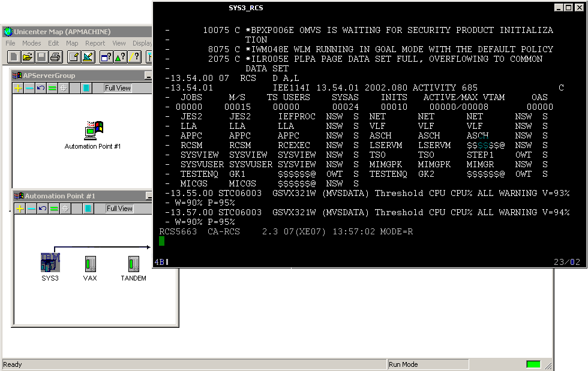Click drafting triangle design icon in main toolbar
This screenshot has height=371, width=588.
[88, 57]
